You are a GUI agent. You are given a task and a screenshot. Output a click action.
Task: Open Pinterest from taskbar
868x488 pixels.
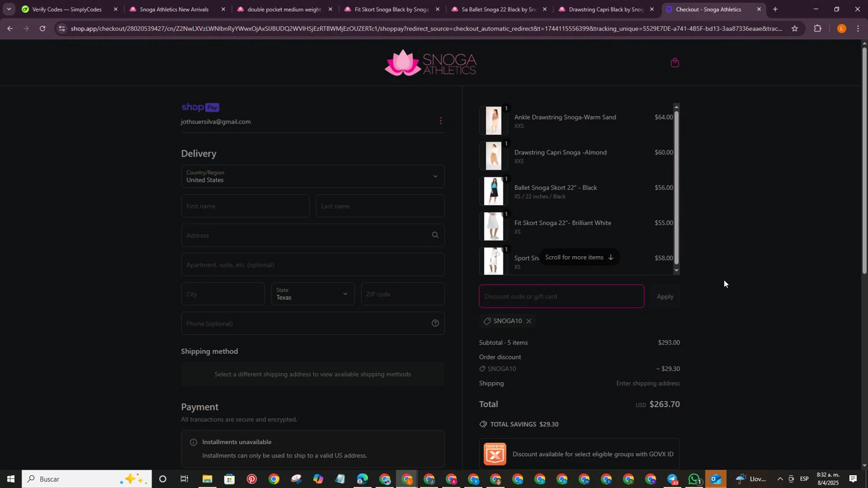click(252, 479)
